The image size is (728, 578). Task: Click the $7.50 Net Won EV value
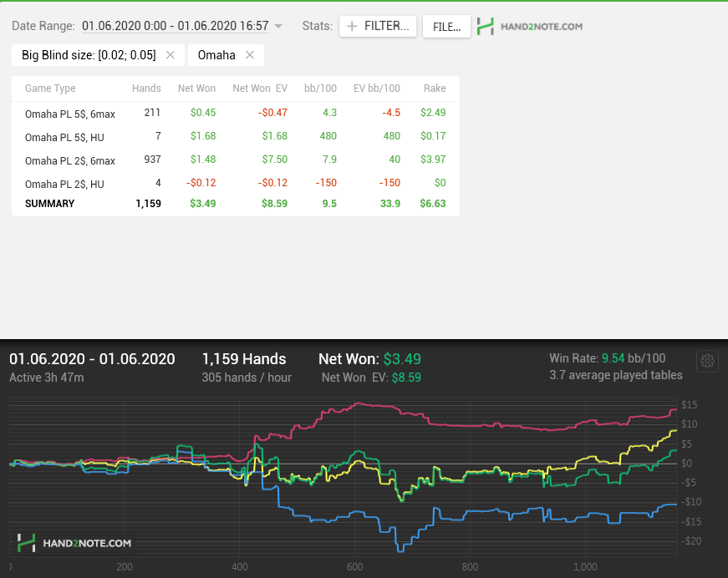[275, 160]
